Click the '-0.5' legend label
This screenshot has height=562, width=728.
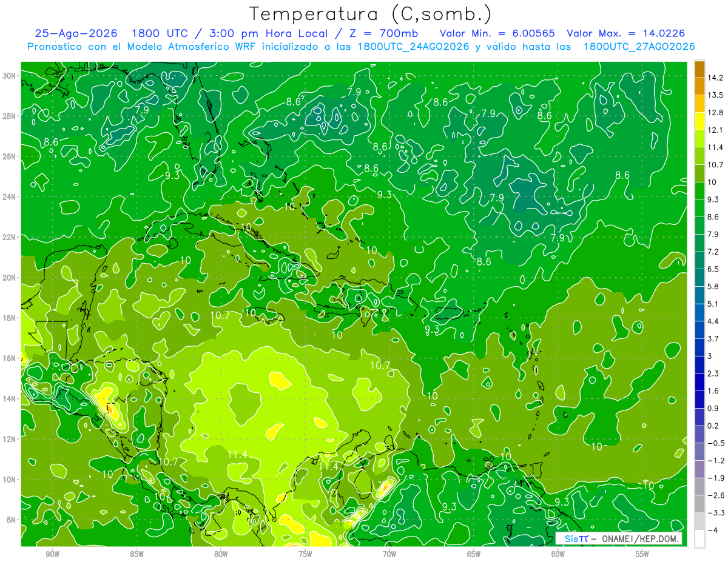[x=715, y=443]
